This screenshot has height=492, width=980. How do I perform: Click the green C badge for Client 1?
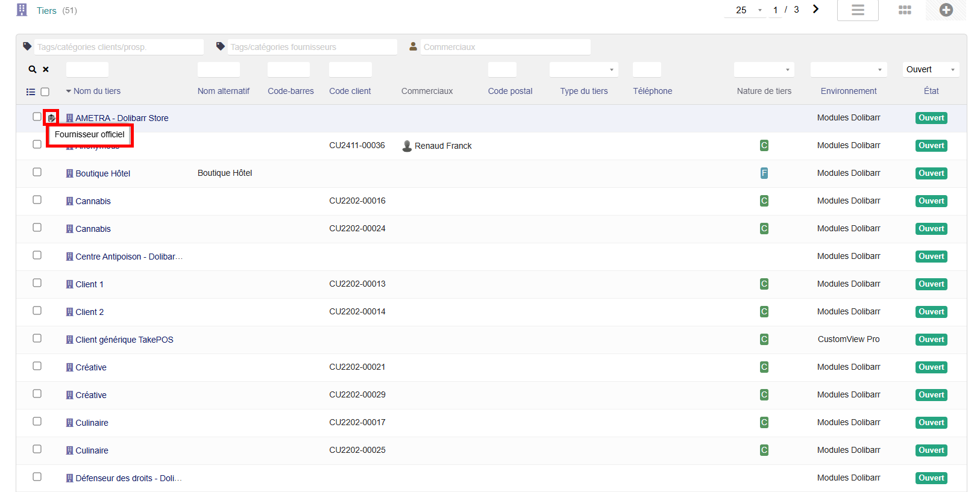click(x=764, y=284)
